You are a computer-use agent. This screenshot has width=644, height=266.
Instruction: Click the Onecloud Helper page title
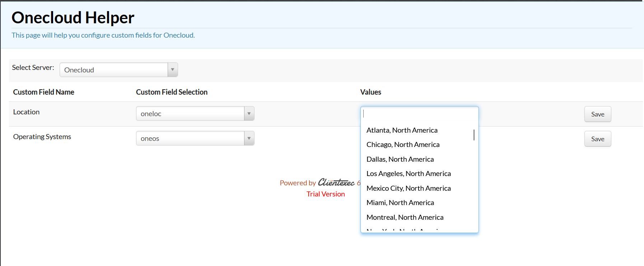point(73,18)
